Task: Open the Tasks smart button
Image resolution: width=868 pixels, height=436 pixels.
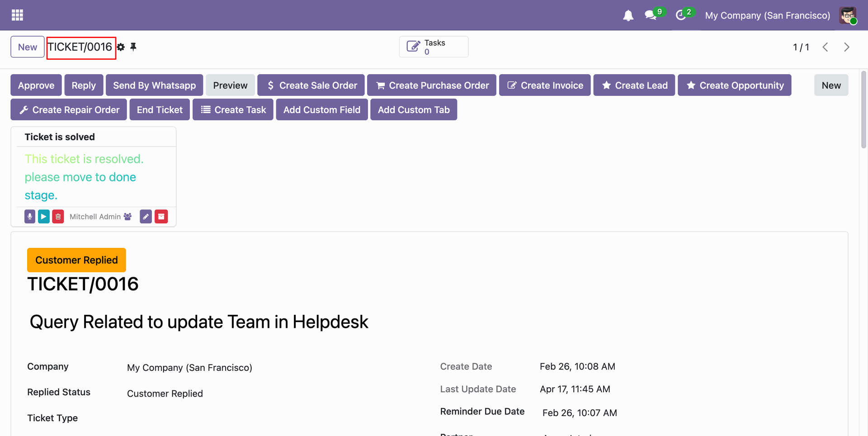Action: point(434,47)
